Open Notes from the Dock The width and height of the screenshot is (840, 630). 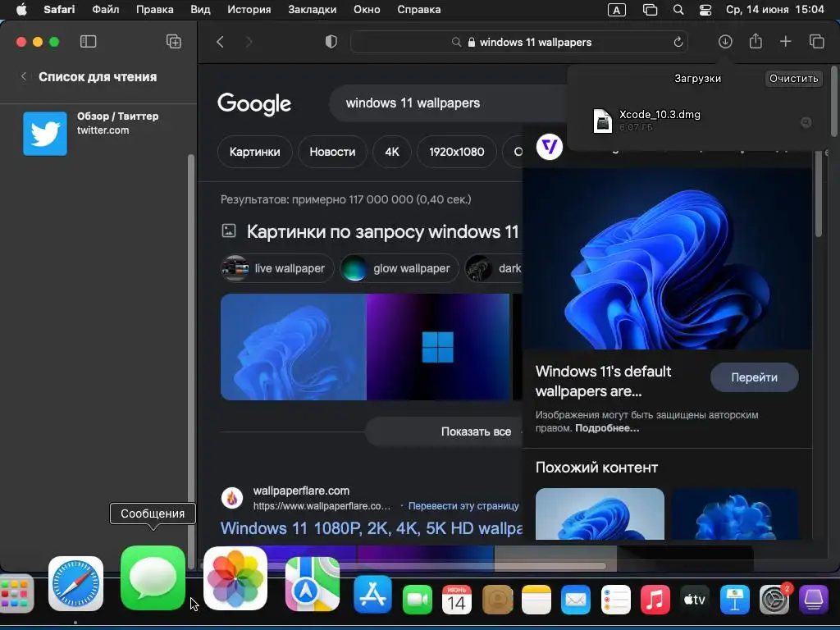[x=536, y=600]
